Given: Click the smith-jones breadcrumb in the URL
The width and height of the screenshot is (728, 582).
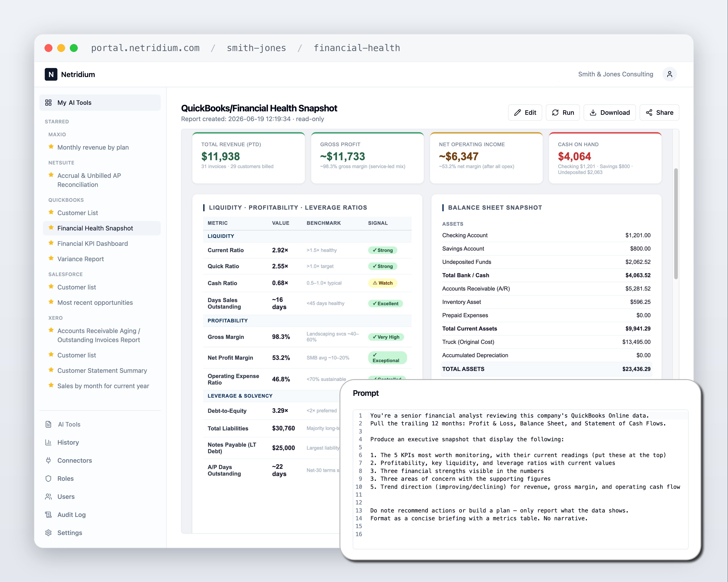Looking at the screenshot, I should (x=256, y=48).
